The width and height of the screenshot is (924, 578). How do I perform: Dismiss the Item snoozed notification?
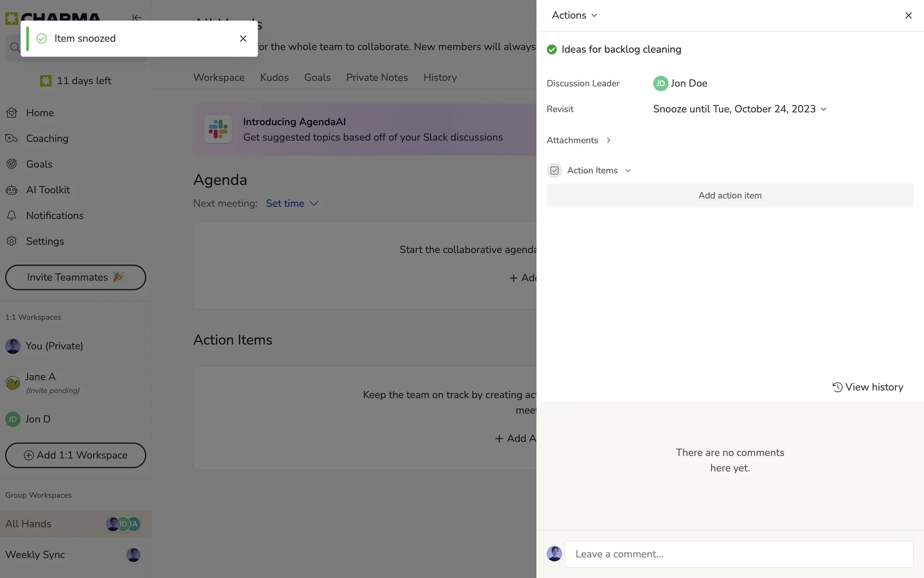click(243, 39)
